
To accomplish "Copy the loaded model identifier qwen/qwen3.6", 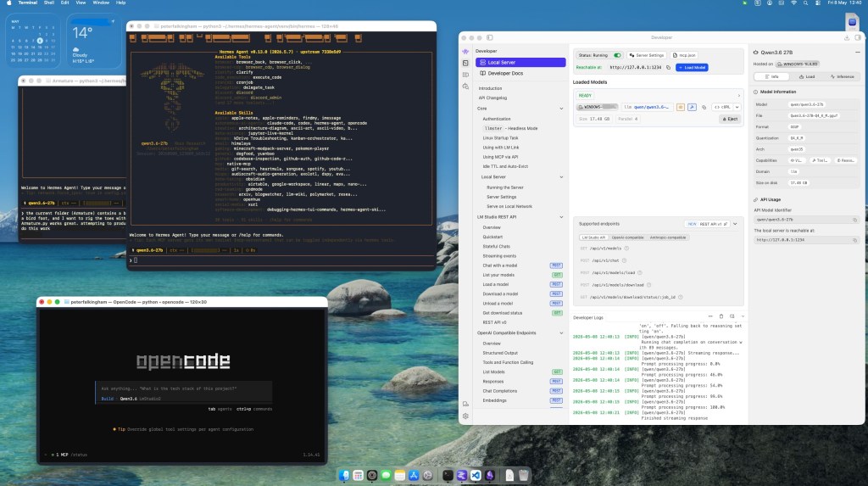I will tap(704, 107).
